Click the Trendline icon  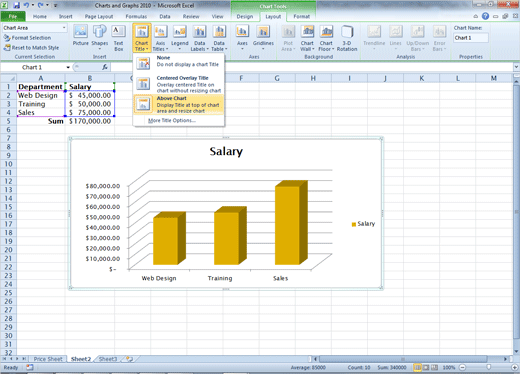[374, 37]
